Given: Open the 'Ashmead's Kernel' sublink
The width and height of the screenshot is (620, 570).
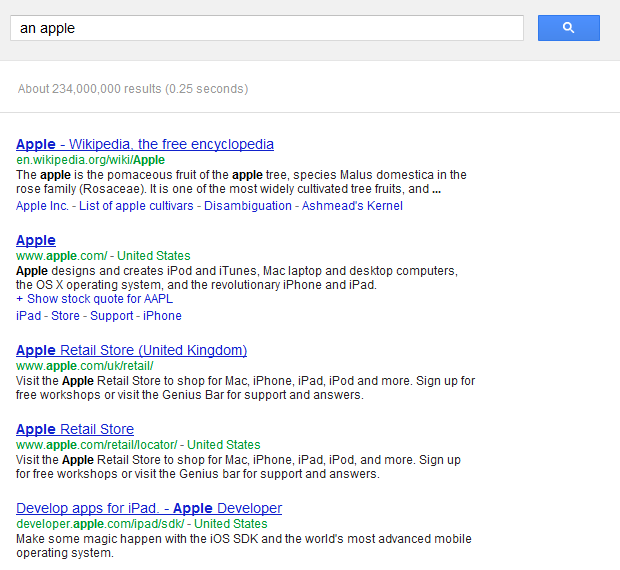Looking at the screenshot, I should (352, 206).
